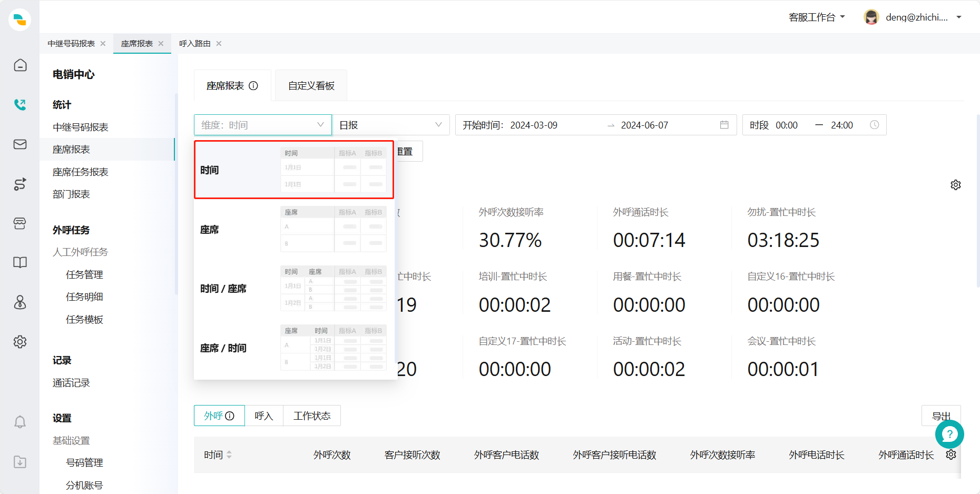Open 任务明细 in the side menu
The image size is (980, 494).
click(84, 297)
